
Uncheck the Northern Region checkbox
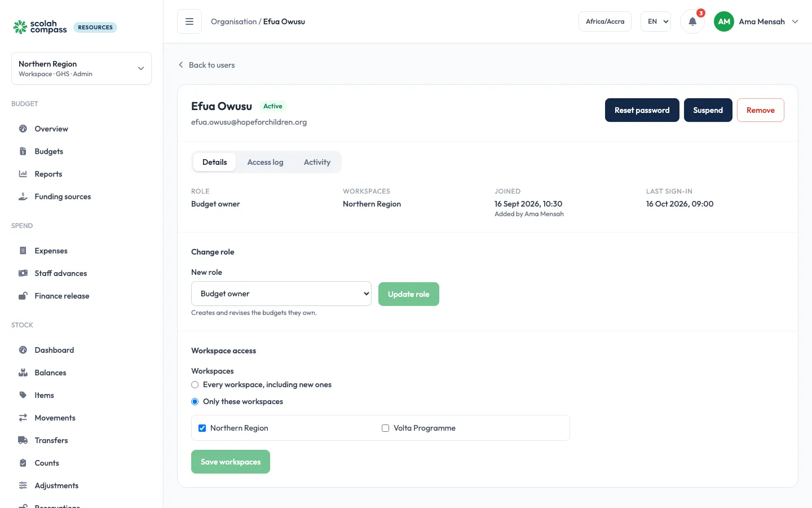point(202,428)
